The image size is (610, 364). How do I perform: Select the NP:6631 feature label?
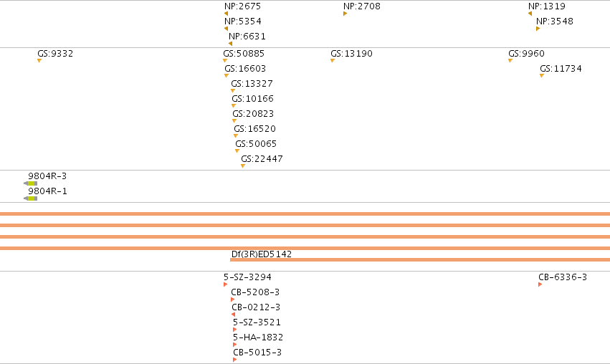pos(247,37)
